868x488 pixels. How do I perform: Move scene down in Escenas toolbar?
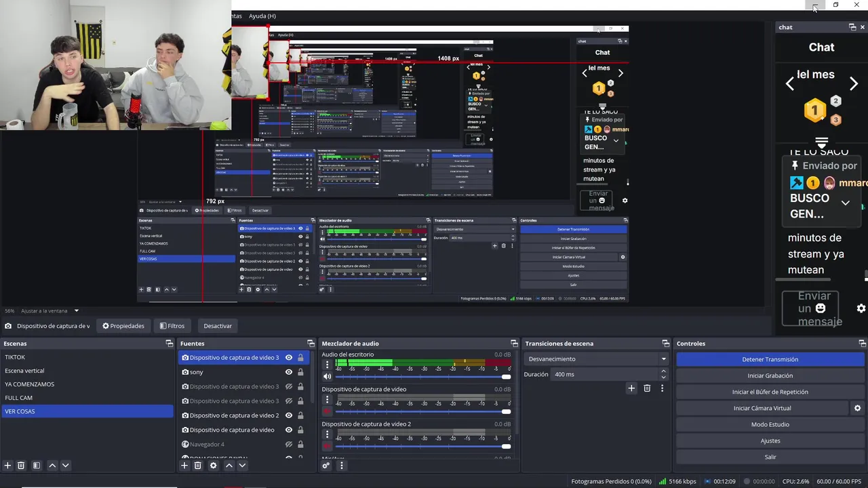pyautogui.click(x=65, y=466)
